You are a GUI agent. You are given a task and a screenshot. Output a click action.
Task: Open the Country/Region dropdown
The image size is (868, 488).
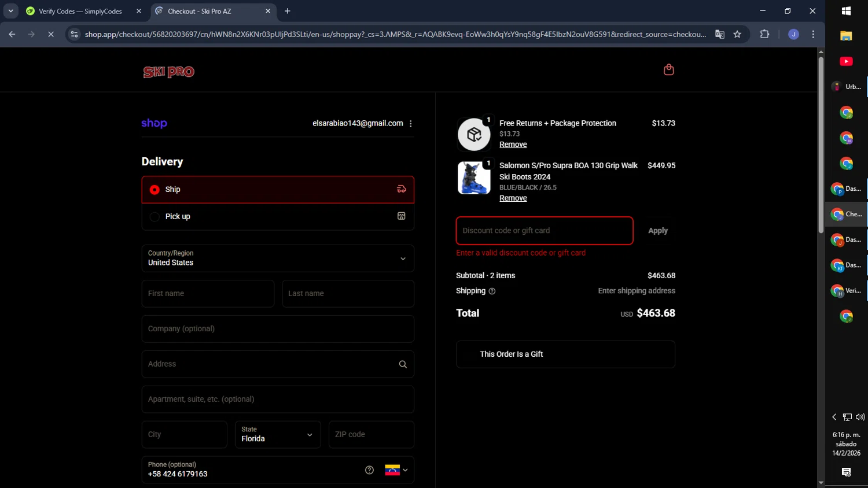(278, 258)
